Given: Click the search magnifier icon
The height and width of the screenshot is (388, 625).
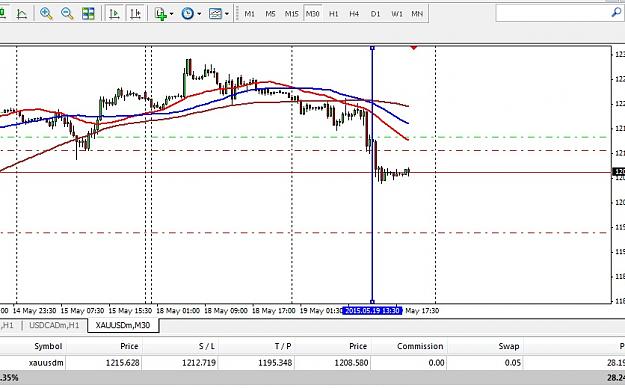Looking at the screenshot, I should 616,13.
